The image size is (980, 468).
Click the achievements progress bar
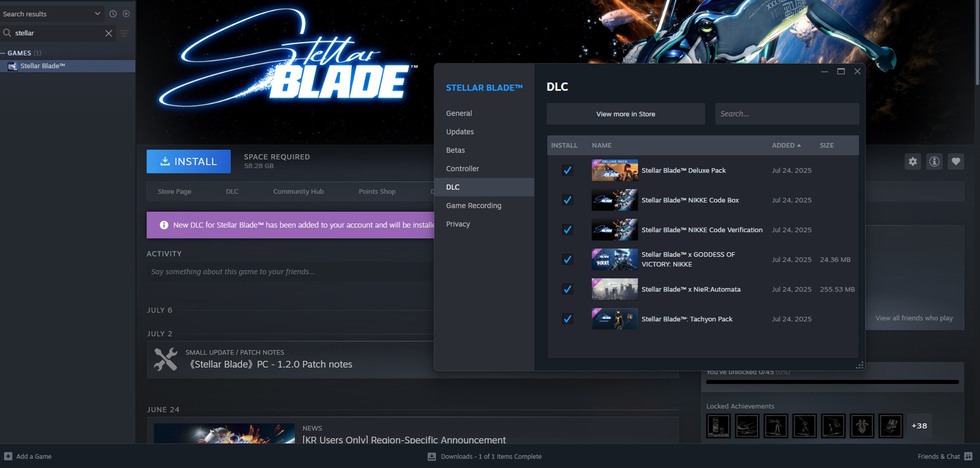tap(832, 382)
